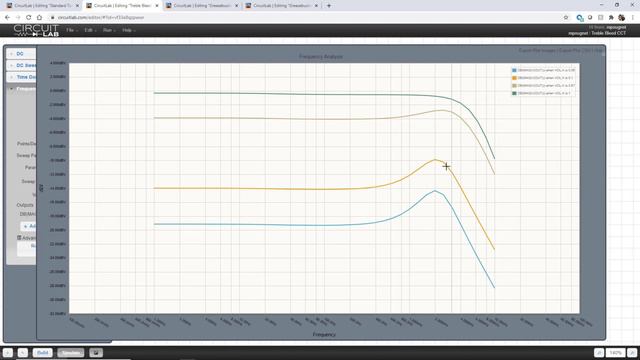Open the Help menu
The image size is (640, 360).
129,30
